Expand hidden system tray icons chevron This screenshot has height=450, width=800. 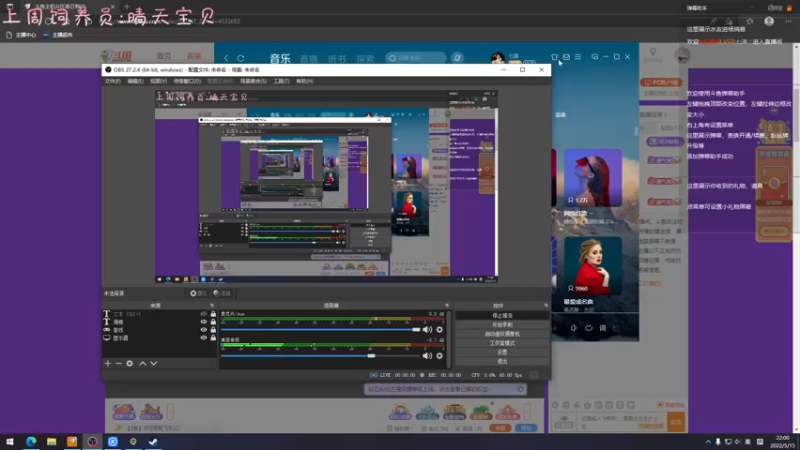(x=708, y=441)
